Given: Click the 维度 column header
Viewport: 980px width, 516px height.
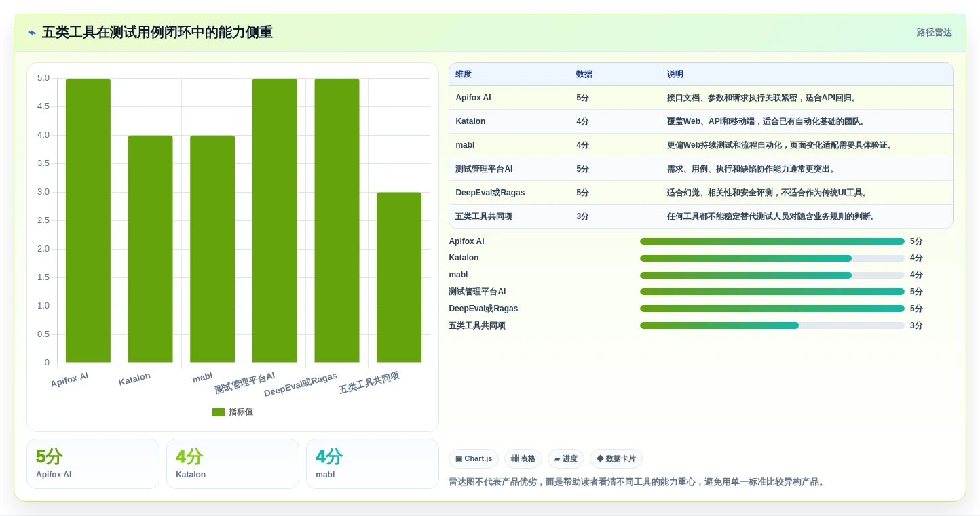Looking at the screenshot, I should 464,75.
